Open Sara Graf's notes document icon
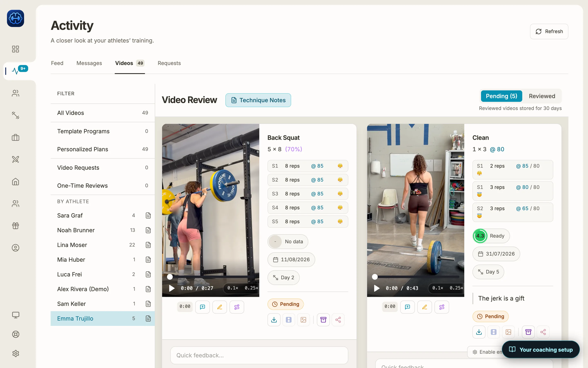The width and height of the screenshot is (588, 368). click(x=148, y=215)
